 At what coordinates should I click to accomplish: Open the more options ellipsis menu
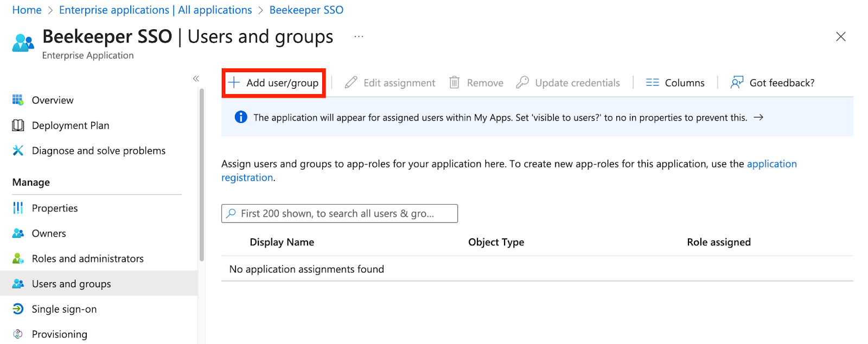pos(359,36)
